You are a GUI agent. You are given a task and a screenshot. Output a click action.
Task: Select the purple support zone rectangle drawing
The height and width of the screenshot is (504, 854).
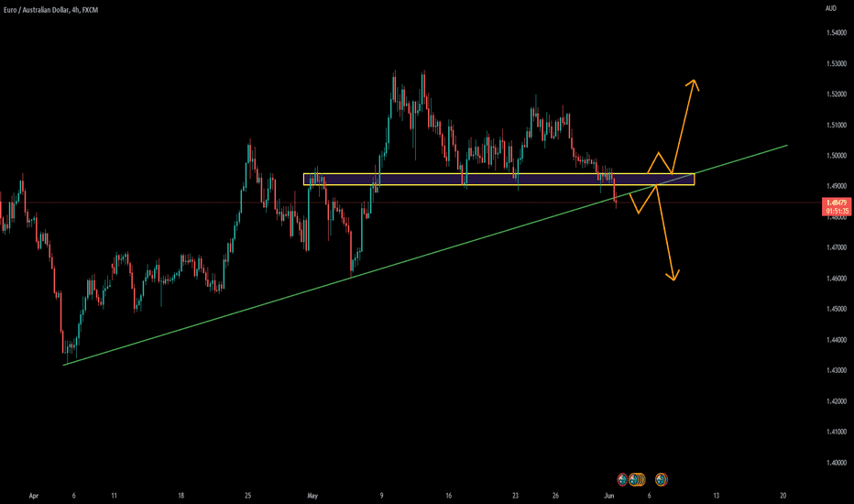click(498, 180)
